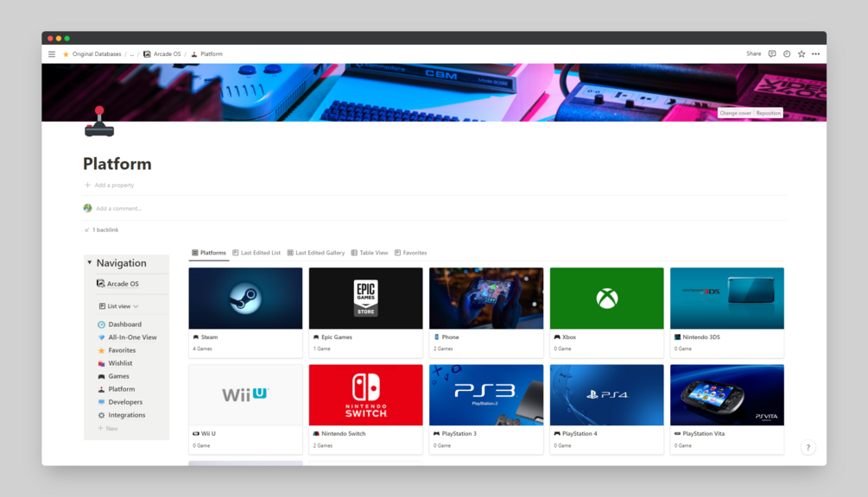Click '2 Games' under Nintendo Switch
The width and height of the screenshot is (868, 497).
tap(323, 445)
